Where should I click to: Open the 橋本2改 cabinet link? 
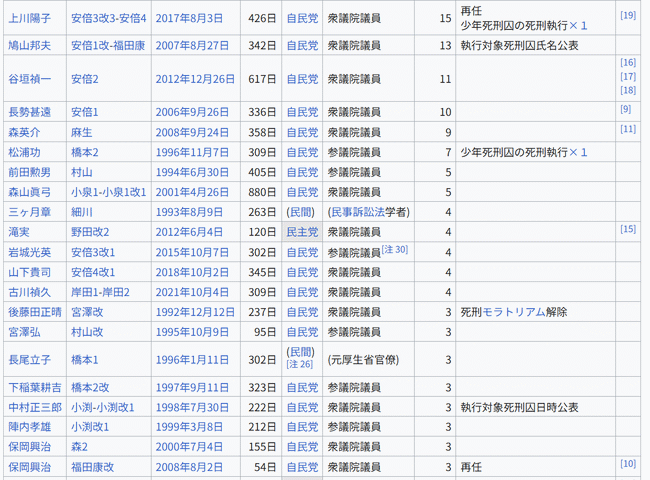click(90, 387)
